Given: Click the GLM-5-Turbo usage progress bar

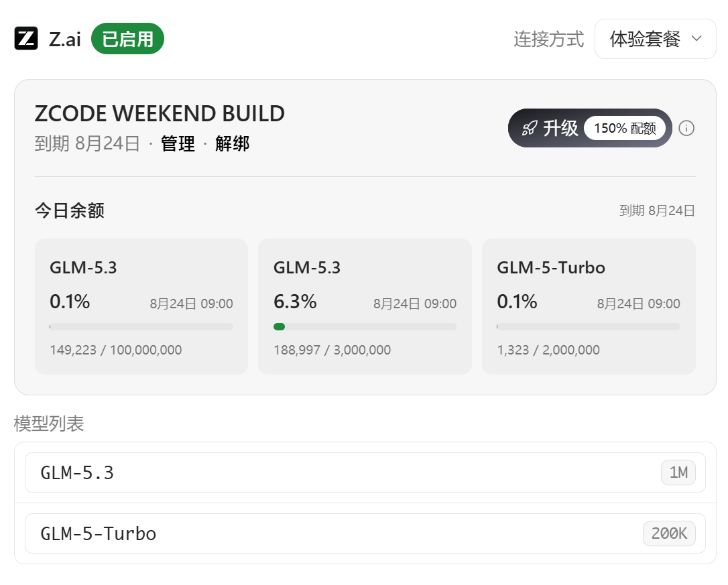Looking at the screenshot, I should (x=589, y=327).
